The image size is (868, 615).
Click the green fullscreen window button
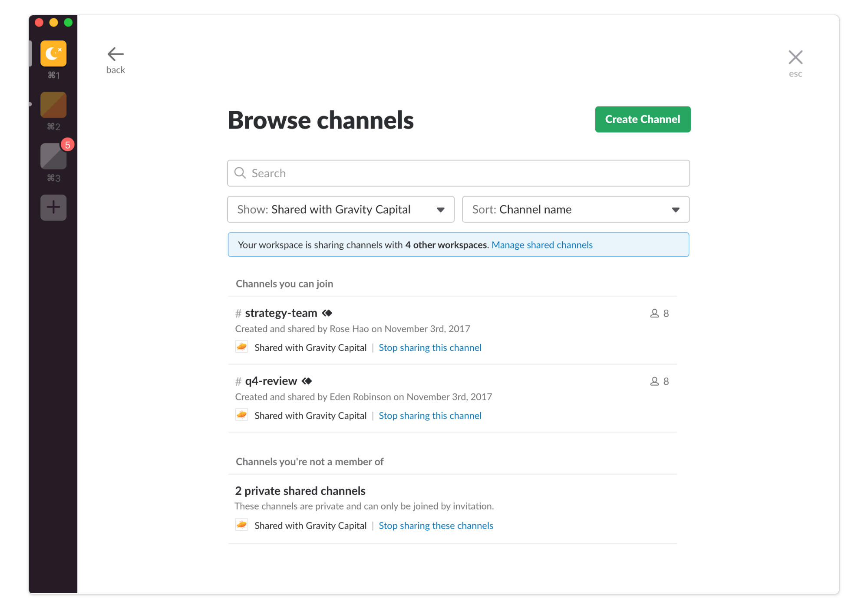point(68,23)
